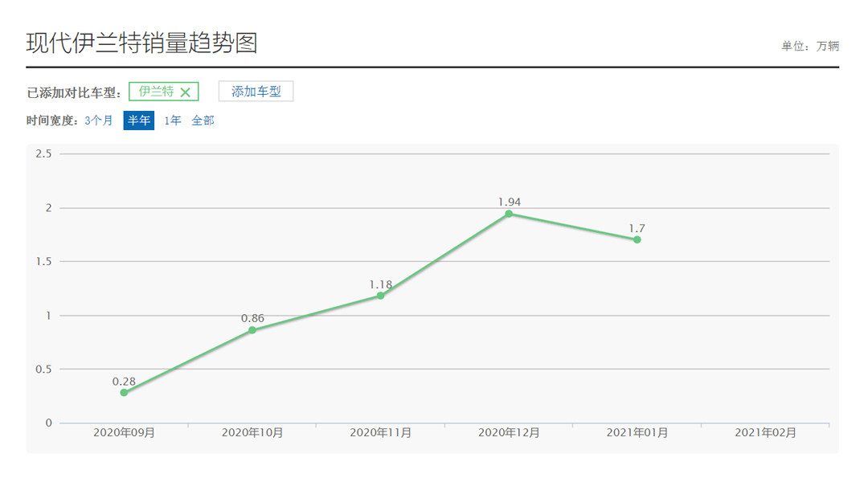
Task: Click the 1.18 data point for 2020年11月
Action: (380, 296)
